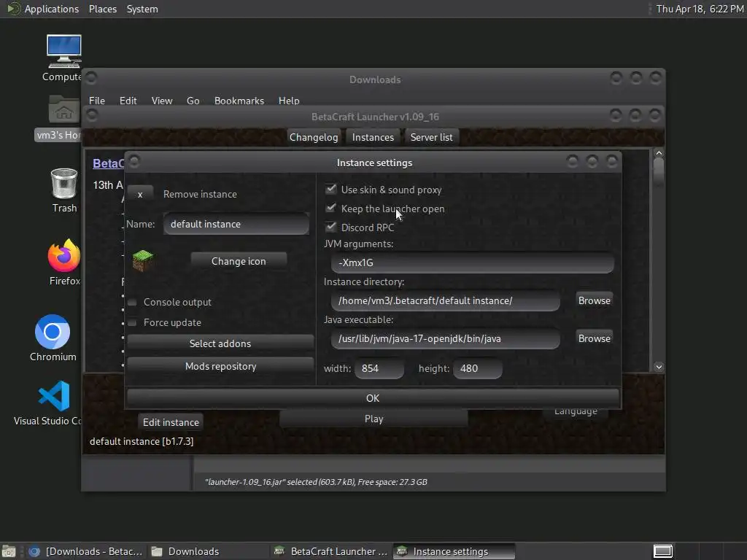Click Select addons button
Screen dimensions: 747x560
point(220,343)
